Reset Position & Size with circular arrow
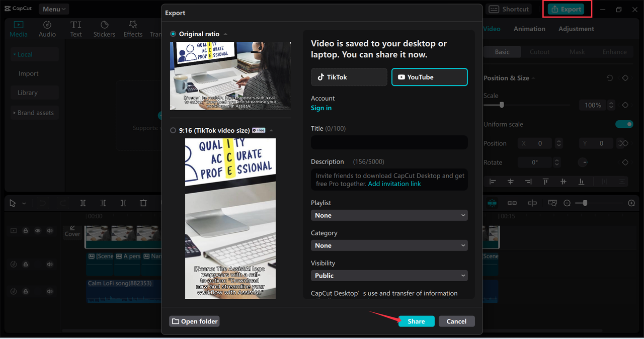Image resolution: width=644 pixels, height=339 pixels. (610, 78)
